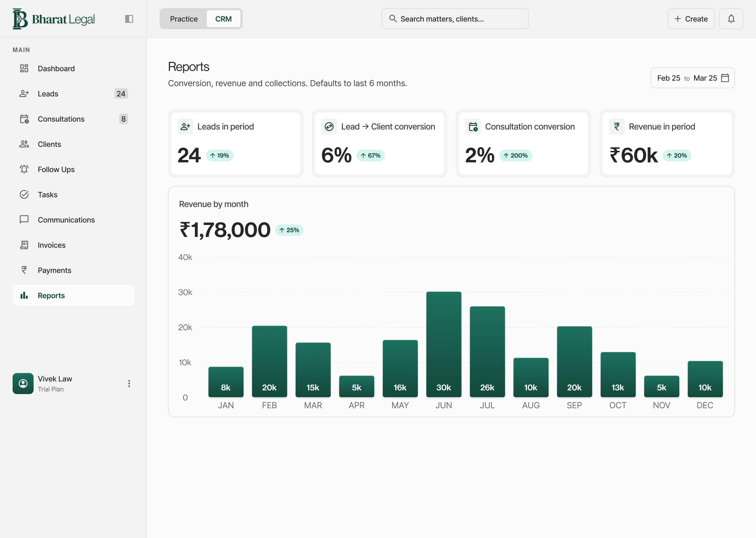This screenshot has width=756, height=538.
Task: Click the 25% revenue by month badge
Action: 289,230
